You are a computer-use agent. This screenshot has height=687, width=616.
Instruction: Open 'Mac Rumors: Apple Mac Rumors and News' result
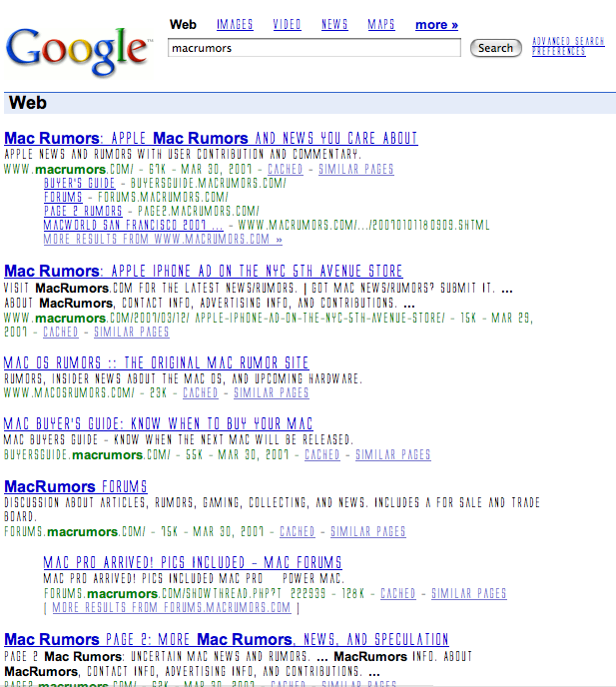(211, 138)
